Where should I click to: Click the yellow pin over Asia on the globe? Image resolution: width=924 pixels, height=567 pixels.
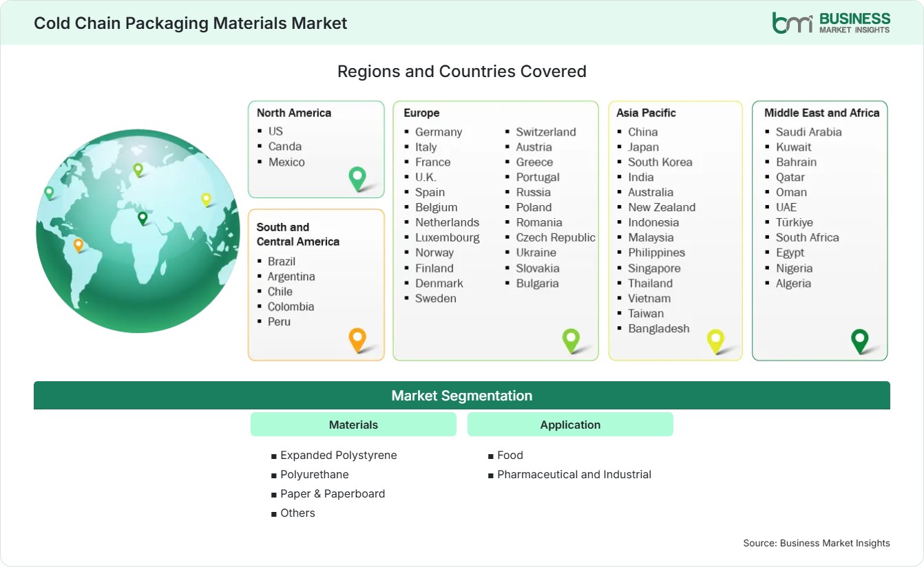tap(206, 200)
